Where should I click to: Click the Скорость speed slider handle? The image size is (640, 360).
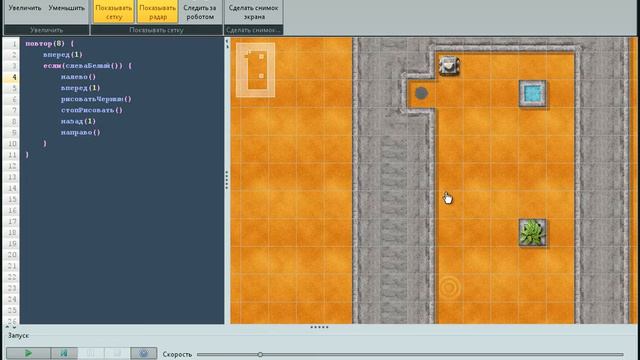(x=260, y=355)
